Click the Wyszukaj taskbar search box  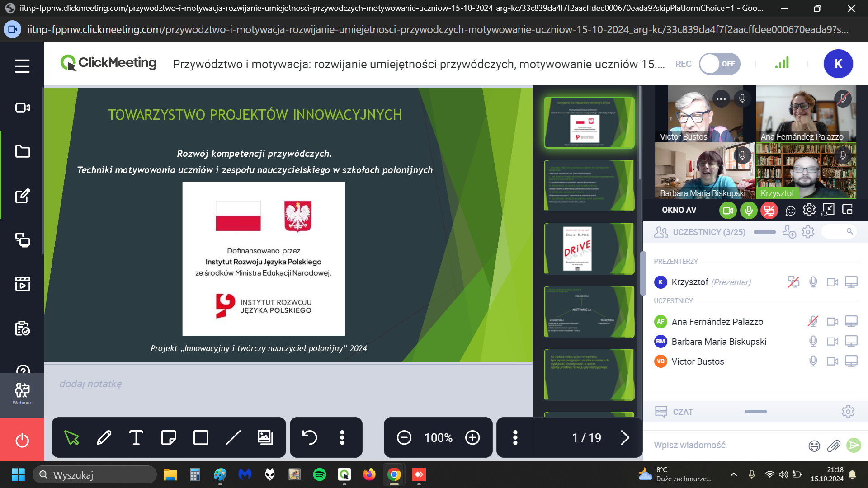[x=94, y=474]
